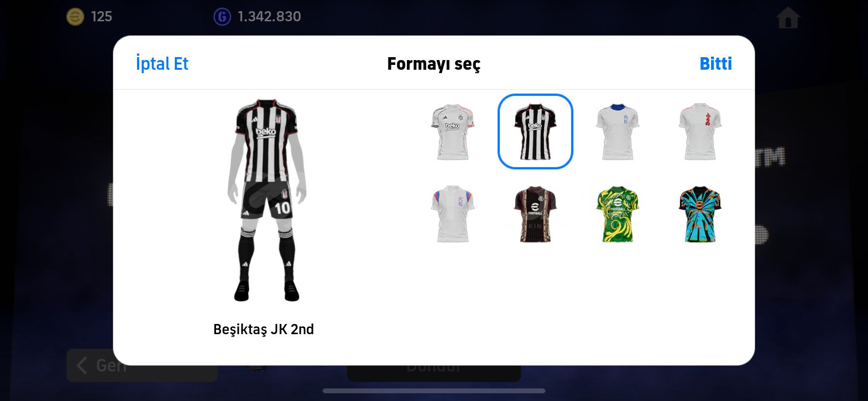Tap the Beşiktaş JK 2nd label
The image size is (868, 401).
tap(263, 329)
